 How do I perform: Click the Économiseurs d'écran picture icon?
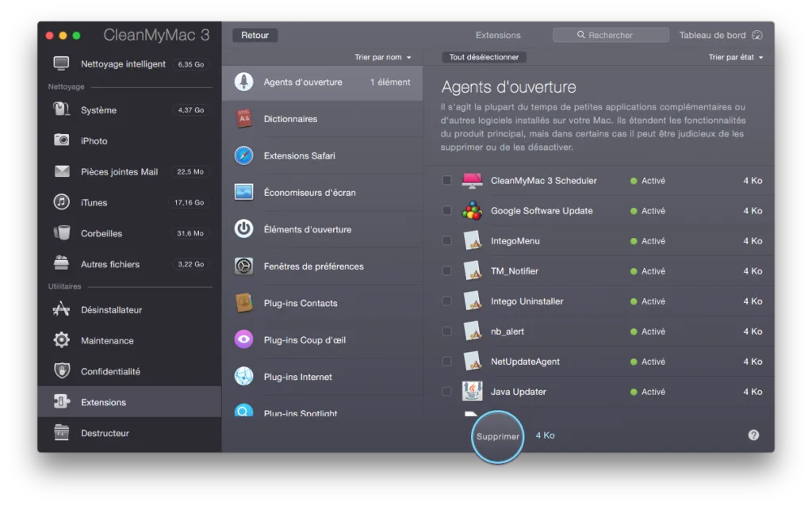tap(243, 192)
